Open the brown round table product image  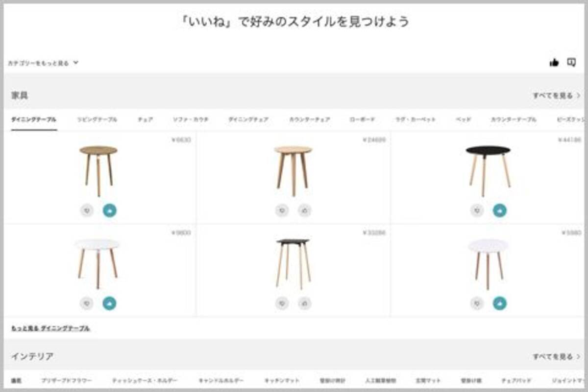98,171
